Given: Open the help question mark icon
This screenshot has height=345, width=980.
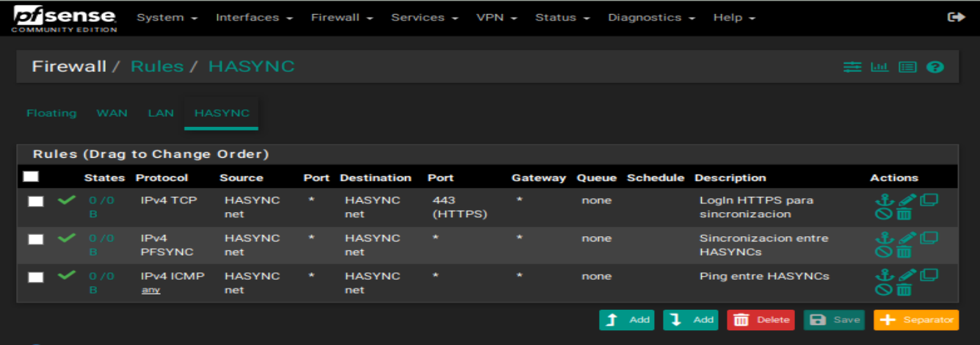Looking at the screenshot, I should (934, 67).
